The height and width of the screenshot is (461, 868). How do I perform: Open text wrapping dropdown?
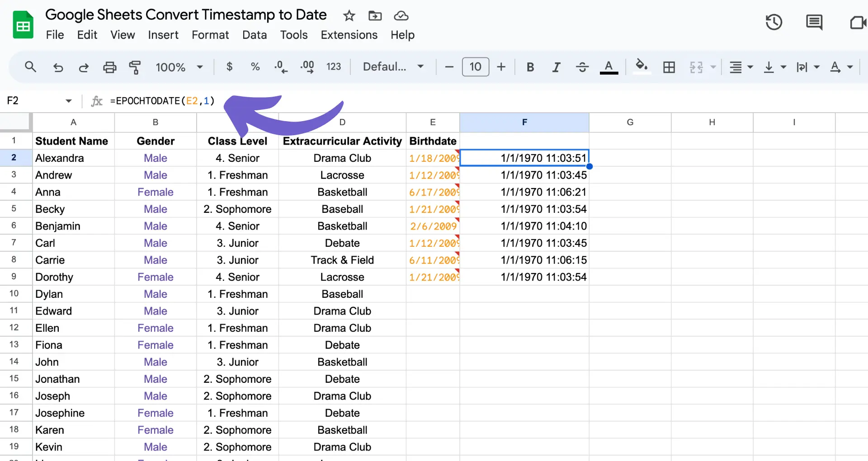808,67
